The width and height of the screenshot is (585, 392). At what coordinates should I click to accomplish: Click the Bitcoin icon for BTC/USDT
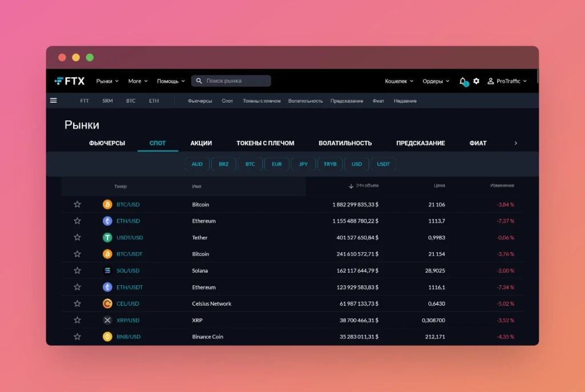coord(107,254)
